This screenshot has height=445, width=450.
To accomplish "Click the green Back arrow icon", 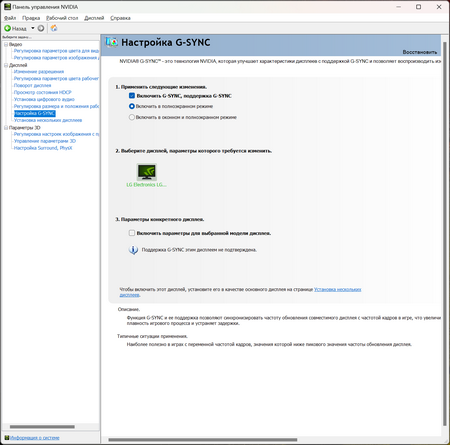I will 7,28.
